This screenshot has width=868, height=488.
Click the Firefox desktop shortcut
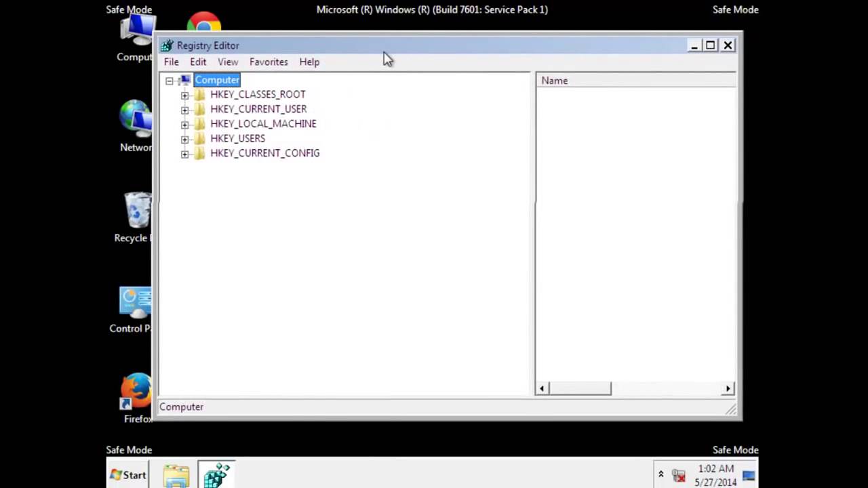138,399
